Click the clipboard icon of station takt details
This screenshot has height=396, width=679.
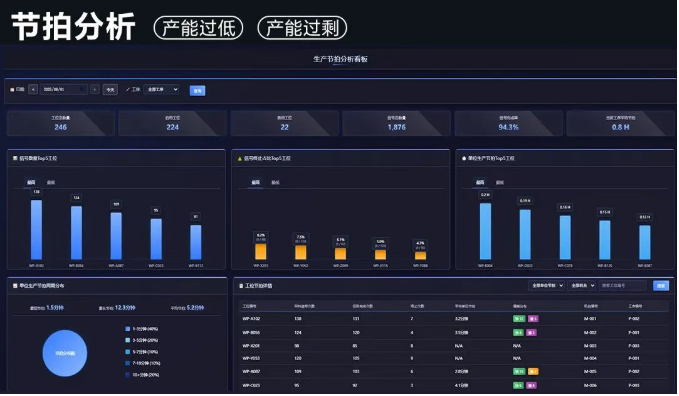tap(241, 286)
